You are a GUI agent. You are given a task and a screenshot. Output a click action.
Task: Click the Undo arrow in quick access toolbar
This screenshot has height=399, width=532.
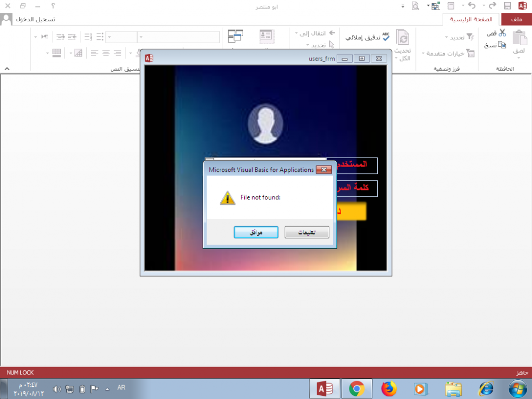point(471,6)
